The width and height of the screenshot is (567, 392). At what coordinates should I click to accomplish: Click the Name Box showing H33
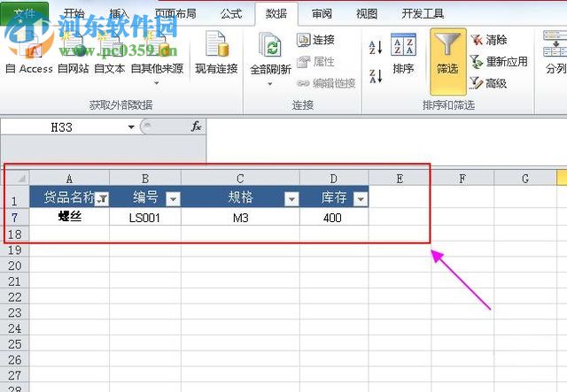61,127
